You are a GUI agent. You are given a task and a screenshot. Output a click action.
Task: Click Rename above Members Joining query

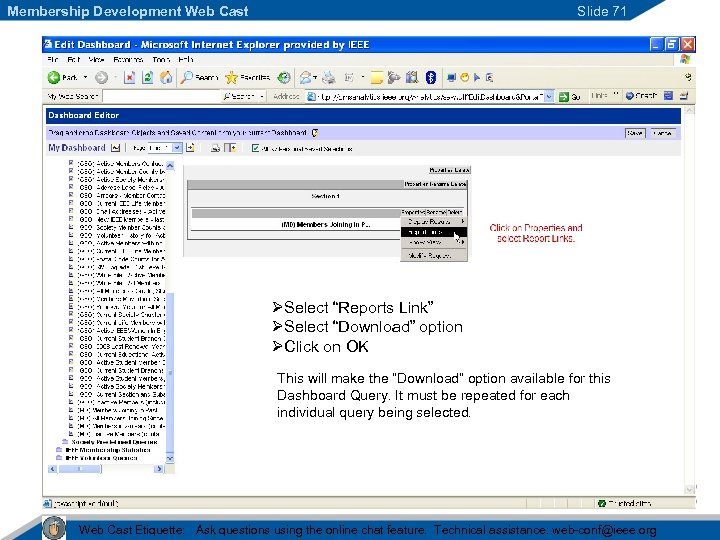point(434,212)
